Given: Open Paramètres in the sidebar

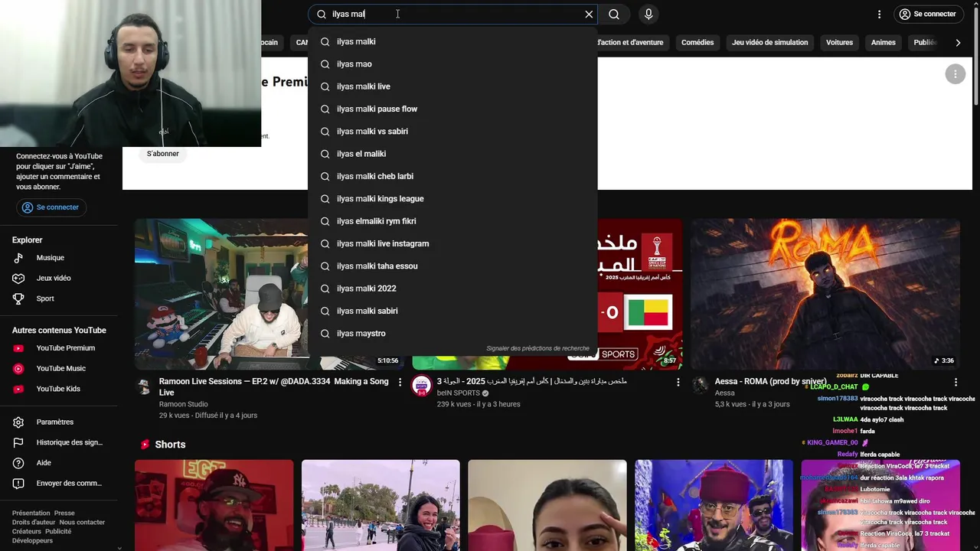Looking at the screenshot, I should point(59,422).
